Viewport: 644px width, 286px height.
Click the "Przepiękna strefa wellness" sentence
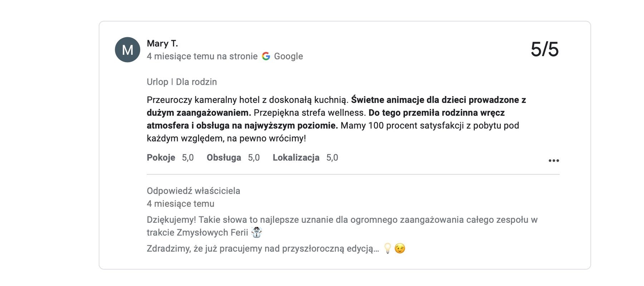(x=310, y=113)
